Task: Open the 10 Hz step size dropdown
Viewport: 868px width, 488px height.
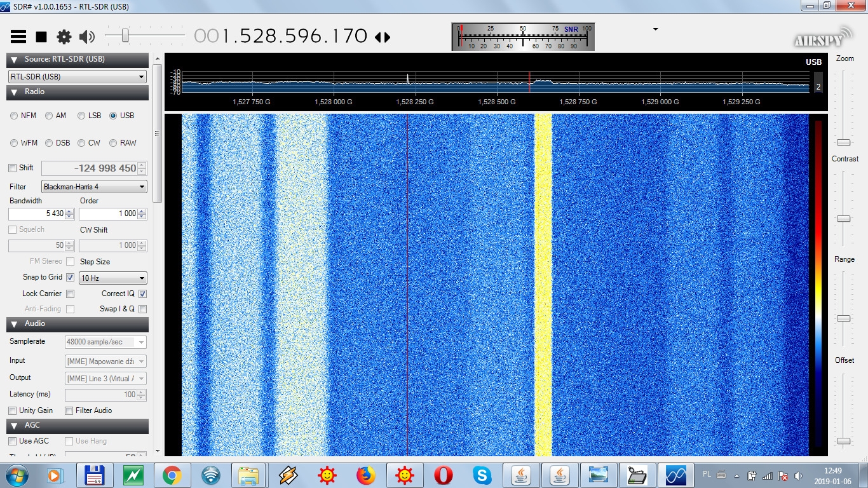Action: [x=112, y=278]
